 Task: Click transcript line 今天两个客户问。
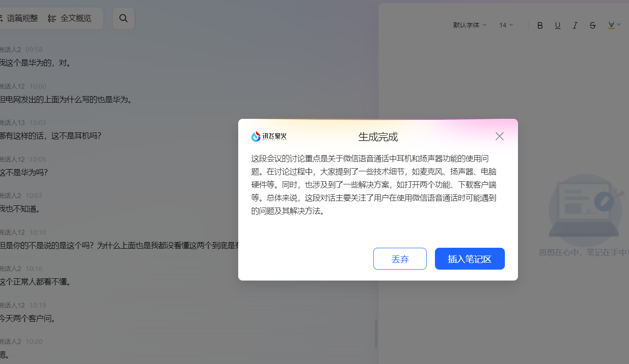[28, 319]
